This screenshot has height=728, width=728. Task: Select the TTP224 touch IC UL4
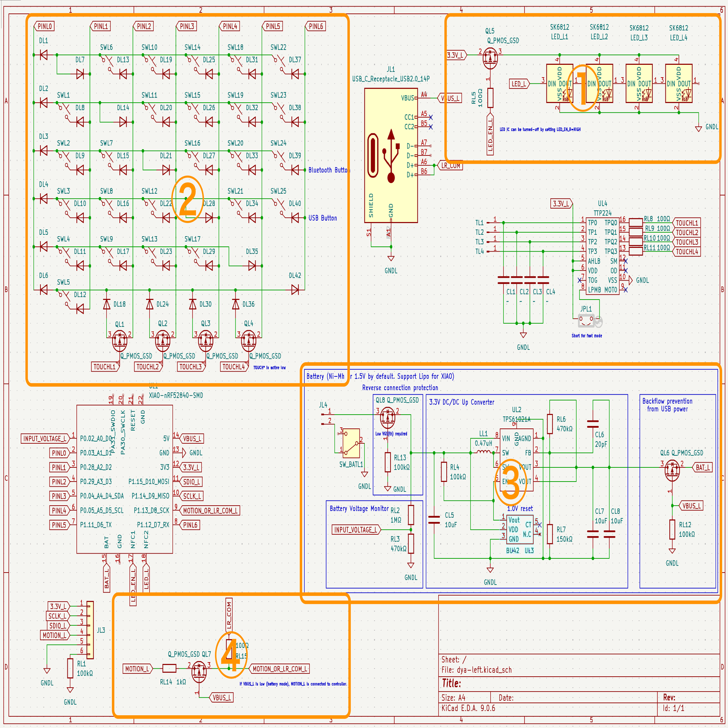[602, 256]
